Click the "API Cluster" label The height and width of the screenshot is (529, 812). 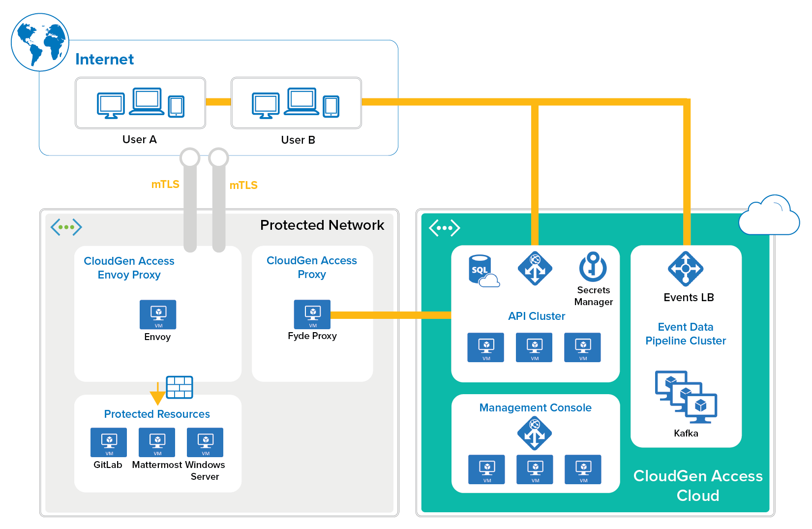tap(537, 316)
